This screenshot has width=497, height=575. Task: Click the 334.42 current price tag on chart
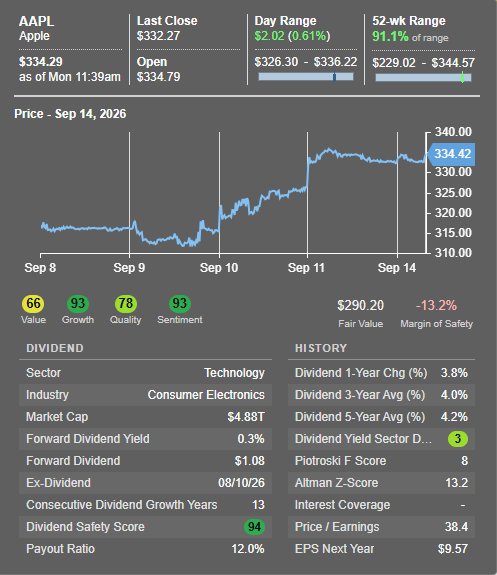coord(451,154)
